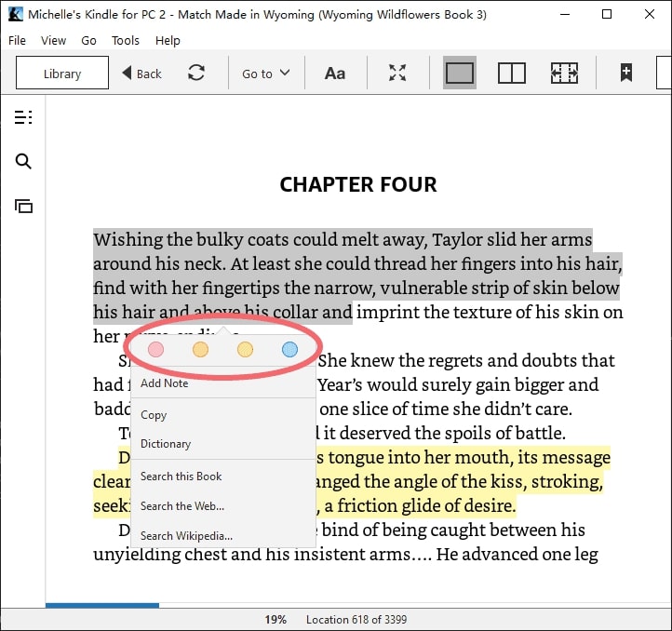Click the Kindle app icon in title bar

[16, 14]
